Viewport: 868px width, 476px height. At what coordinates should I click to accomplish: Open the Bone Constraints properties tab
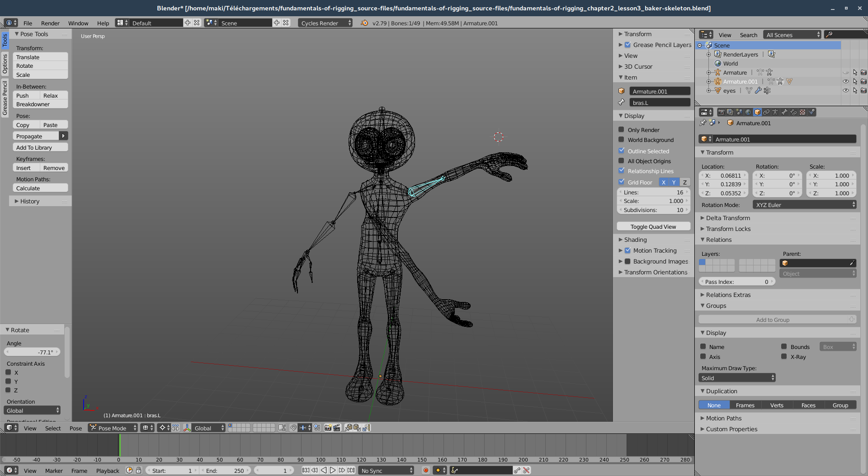(793, 112)
